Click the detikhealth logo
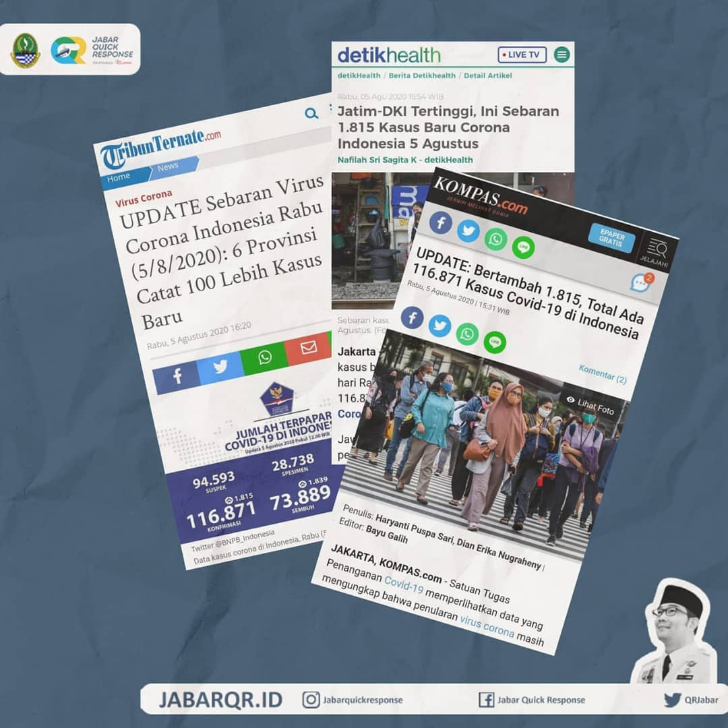The height and width of the screenshot is (728, 728). (389, 55)
